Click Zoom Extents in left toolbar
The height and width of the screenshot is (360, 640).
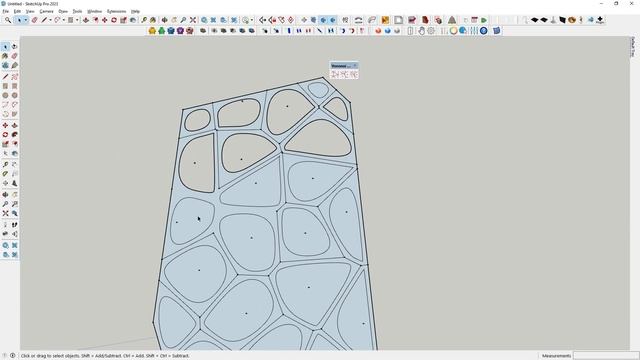point(5,213)
